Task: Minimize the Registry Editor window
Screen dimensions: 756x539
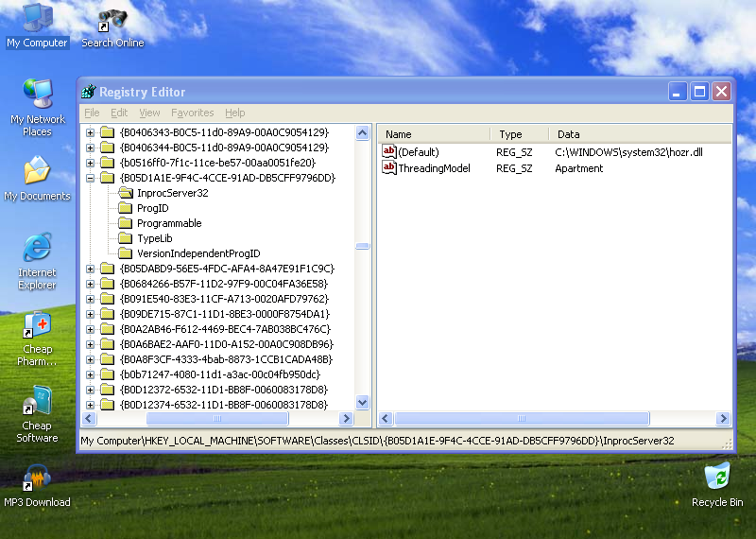Action: tap(678, 91)
